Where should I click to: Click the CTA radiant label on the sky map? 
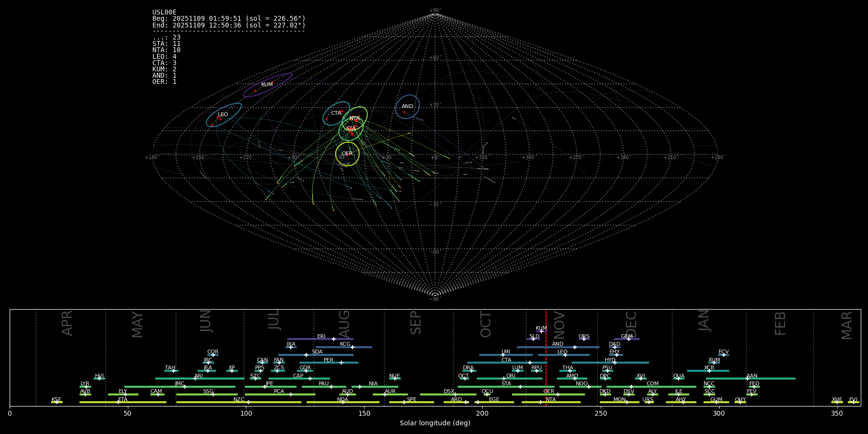(336, 113)
